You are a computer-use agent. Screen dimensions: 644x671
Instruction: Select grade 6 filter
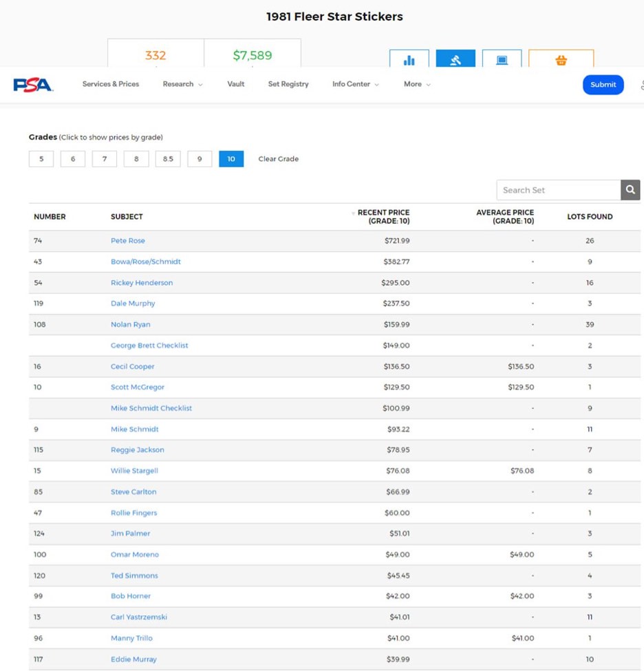[73, 159]
